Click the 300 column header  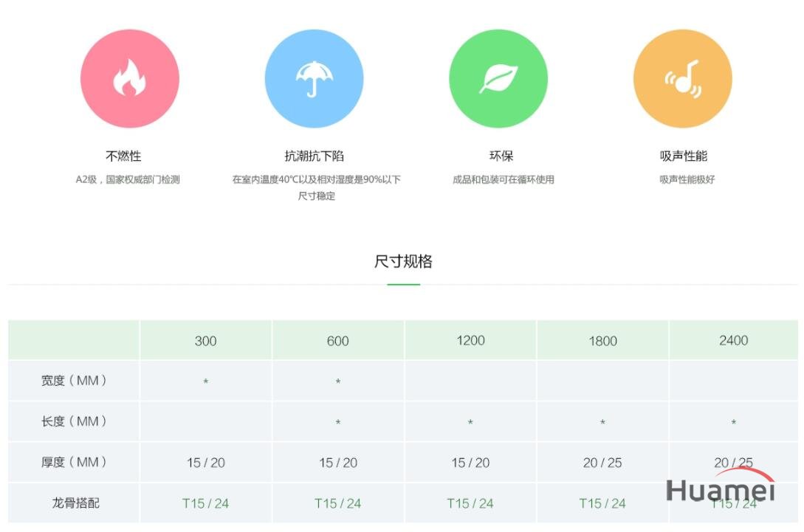206,341
